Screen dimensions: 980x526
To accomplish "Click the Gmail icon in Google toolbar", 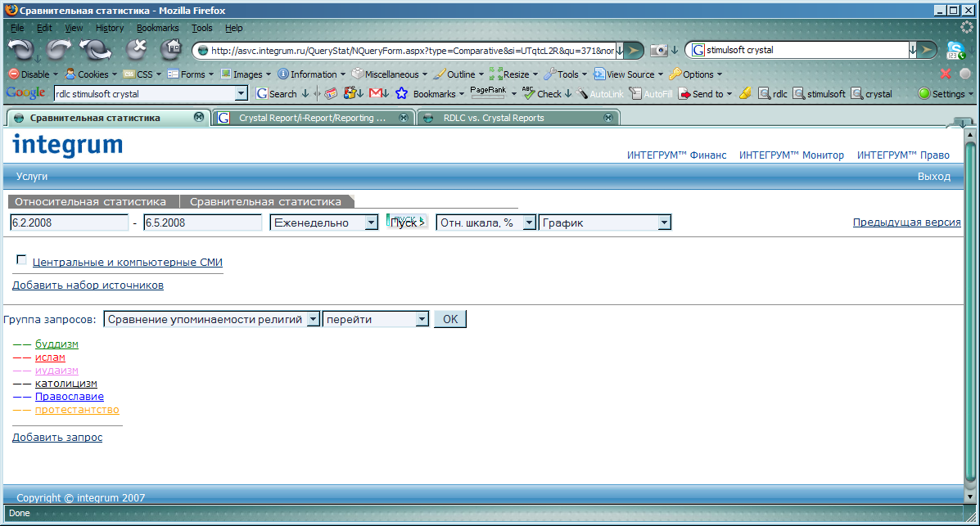I will tap(376, 94).
